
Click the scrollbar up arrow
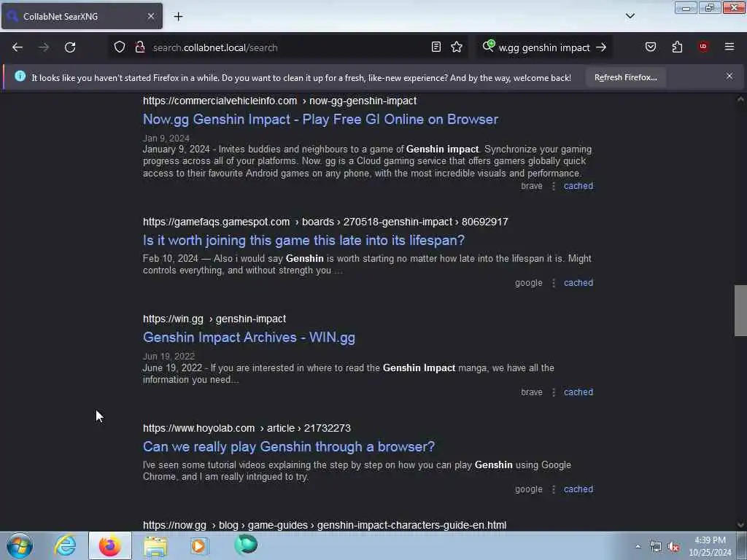(x=740, y=99)
